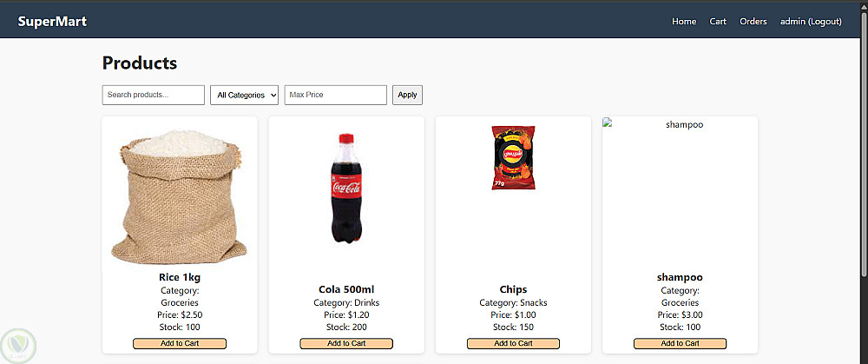
Task: Focus the Search products field
Action: pyautogui.click(x=154, y=95)
